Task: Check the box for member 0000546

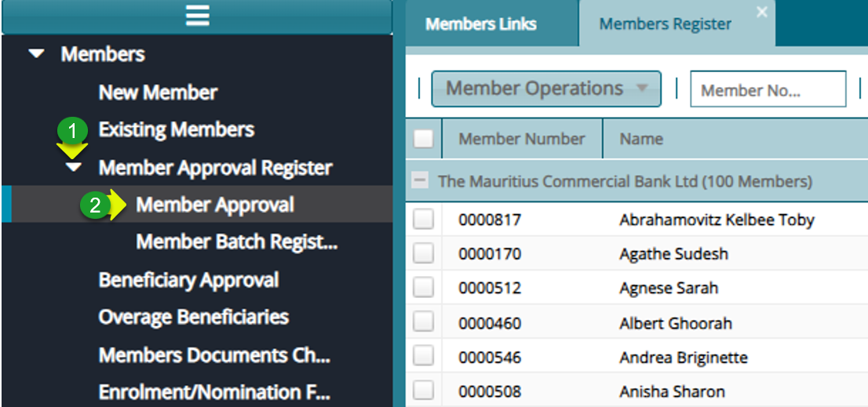Action: [x=424, y=357]
